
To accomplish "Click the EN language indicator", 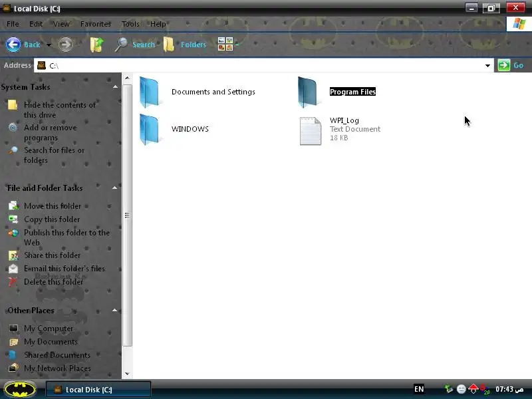I will coord(419,389).
